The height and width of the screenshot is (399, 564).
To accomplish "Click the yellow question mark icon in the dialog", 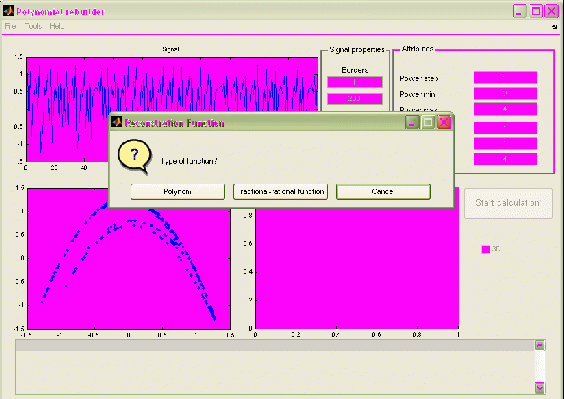I will (x=134, y=157).
